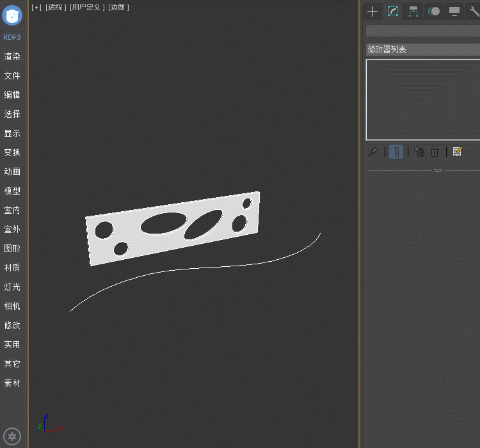
Task: Open the Utilities wrench tab
Action: (474, 12)
